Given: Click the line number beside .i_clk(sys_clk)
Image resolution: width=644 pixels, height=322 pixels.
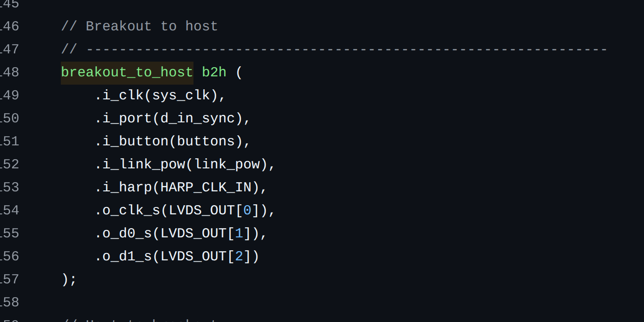Looking at the screenshot, I should coord(9,96).
